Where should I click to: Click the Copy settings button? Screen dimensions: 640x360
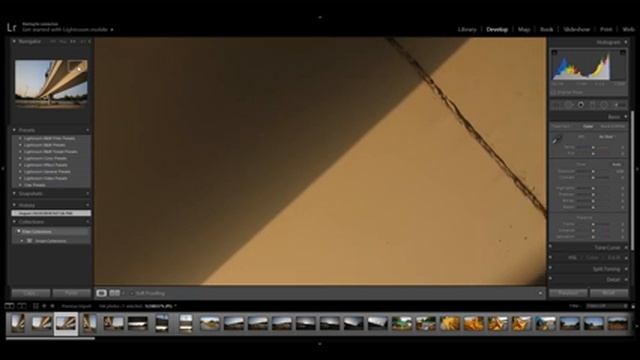(31, 293)
